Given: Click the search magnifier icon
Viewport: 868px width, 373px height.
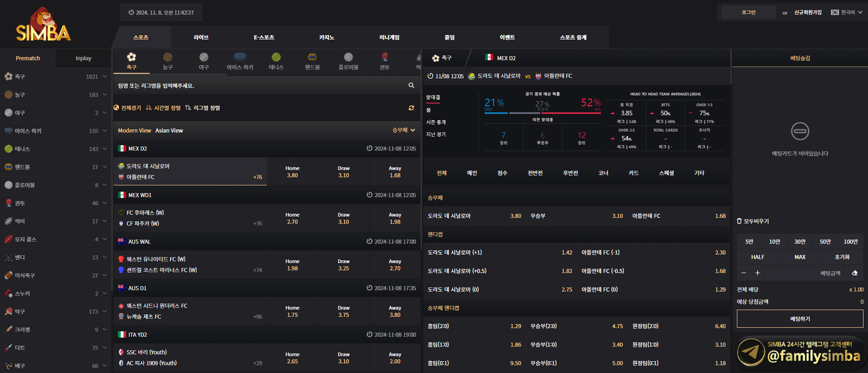Looking at the screenshot, I should pos(411,86).
